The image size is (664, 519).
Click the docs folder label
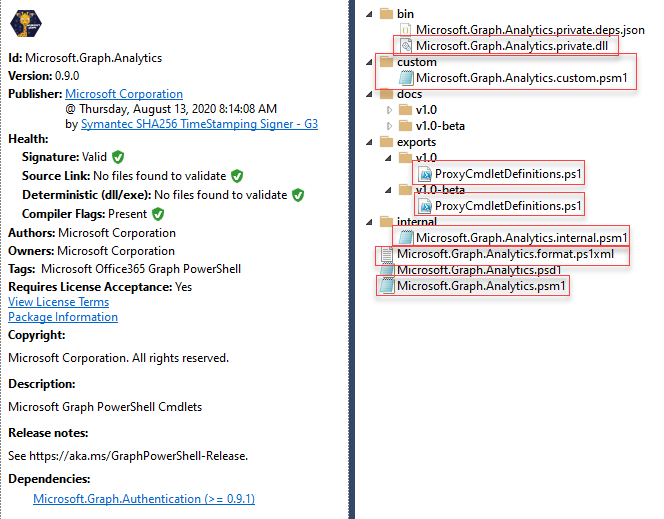(x=409, y=94)
